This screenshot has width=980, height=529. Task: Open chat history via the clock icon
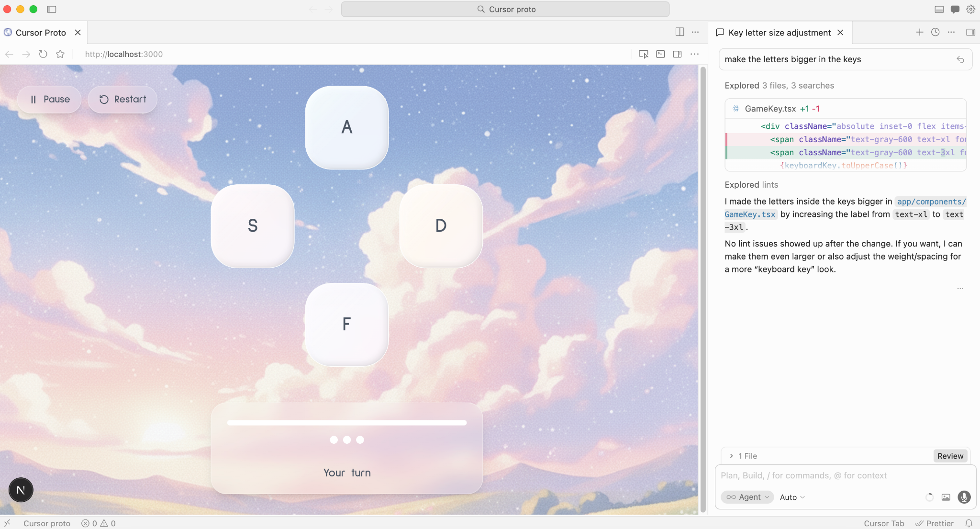pos(935,32)
